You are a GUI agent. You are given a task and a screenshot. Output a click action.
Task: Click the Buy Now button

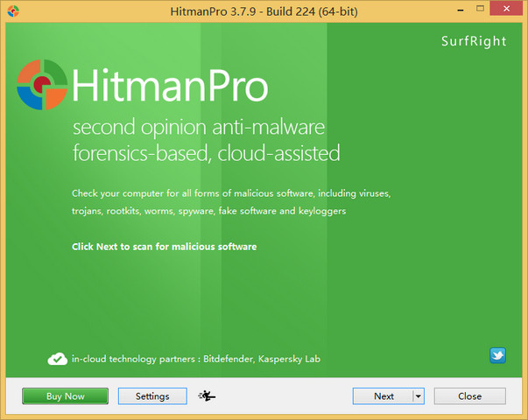65,396
